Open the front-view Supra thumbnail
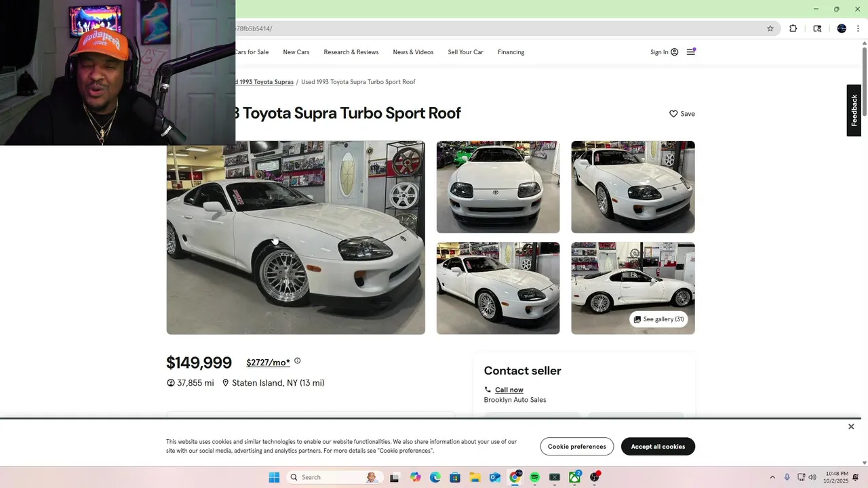 point(498,187)
